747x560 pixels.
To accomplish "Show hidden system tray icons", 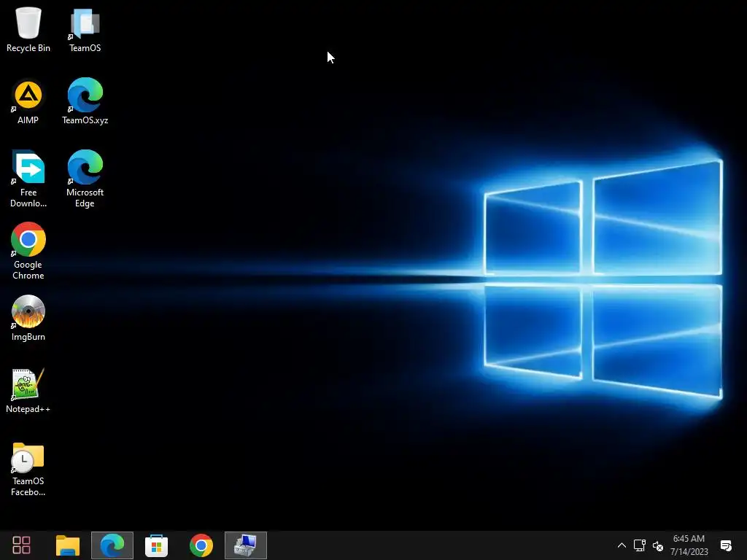I will 622,545.
